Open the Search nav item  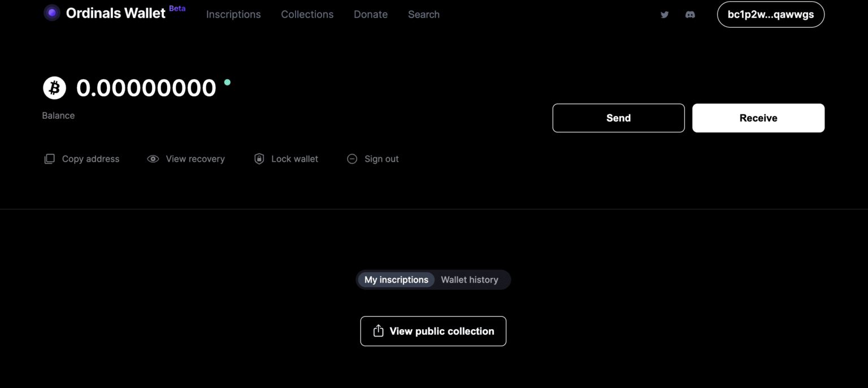point(424,15)
